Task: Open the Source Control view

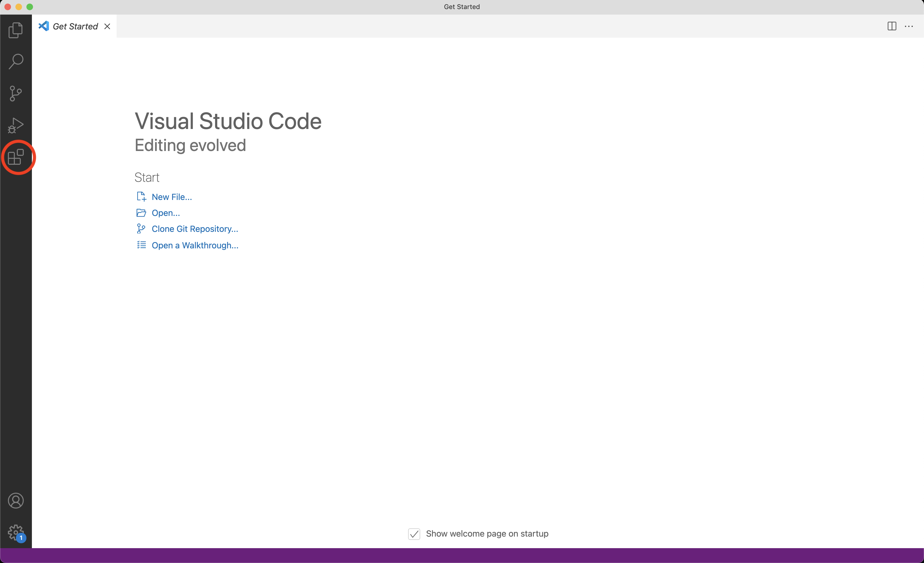Action: (x=16, y=94)
